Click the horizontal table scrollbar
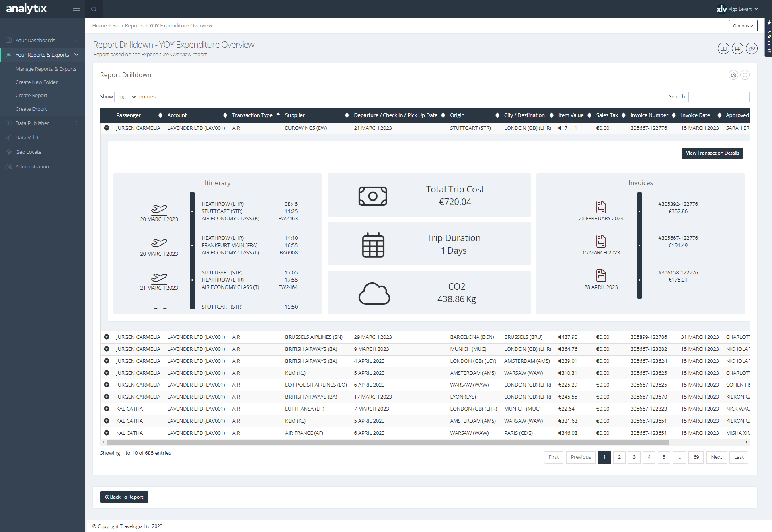Screen dimensions: 772x532 (388, 442)
